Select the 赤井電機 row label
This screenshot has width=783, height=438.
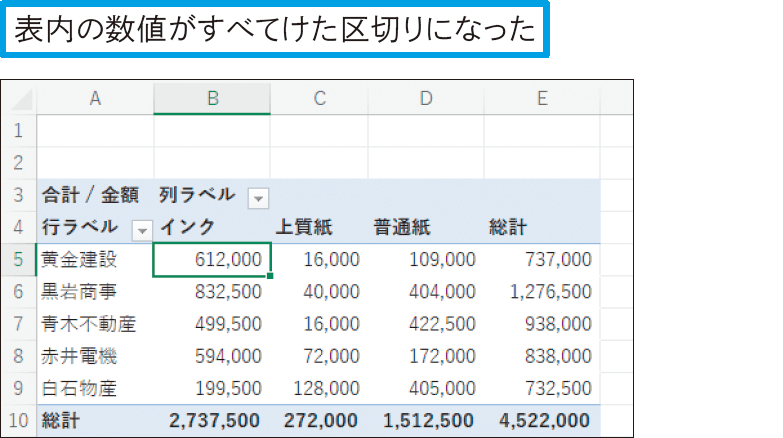pyautogui.click(x=95, y=356)
